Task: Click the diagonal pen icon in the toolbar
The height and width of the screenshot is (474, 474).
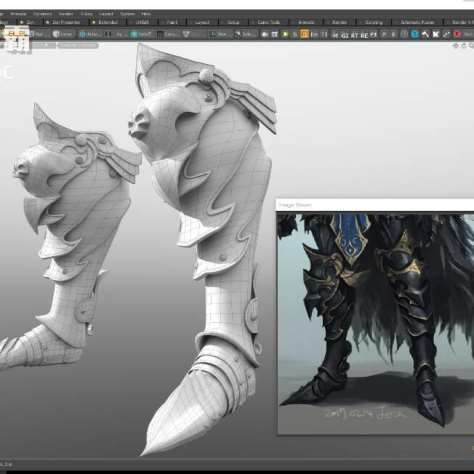Action: (x=446, y=34)
